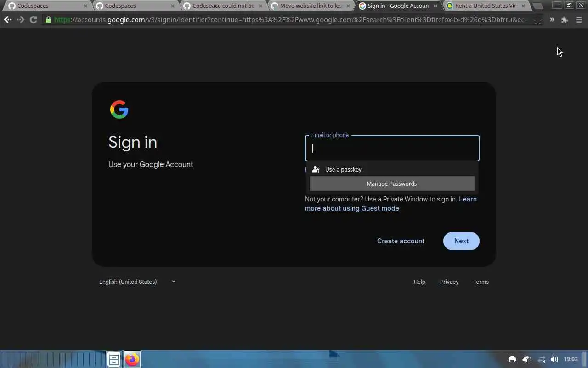Click the 19:03 clock in taskbar
588x368 pixels.
571,359
